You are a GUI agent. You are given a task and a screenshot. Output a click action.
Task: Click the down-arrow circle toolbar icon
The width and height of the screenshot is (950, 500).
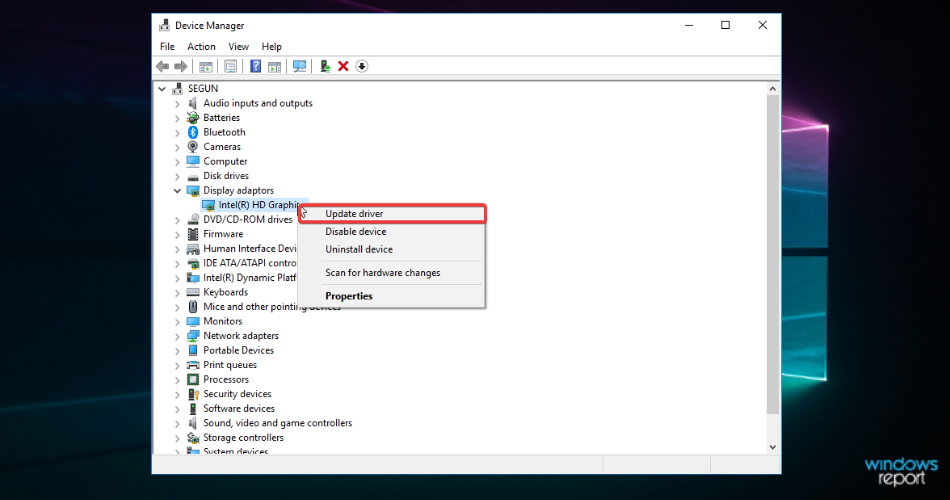tap(362, 66)
